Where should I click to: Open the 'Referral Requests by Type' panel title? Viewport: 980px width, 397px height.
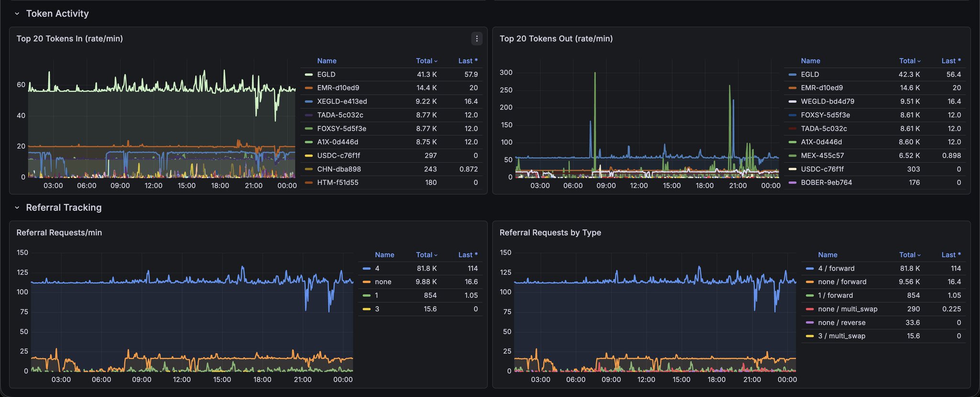(550, 233)
